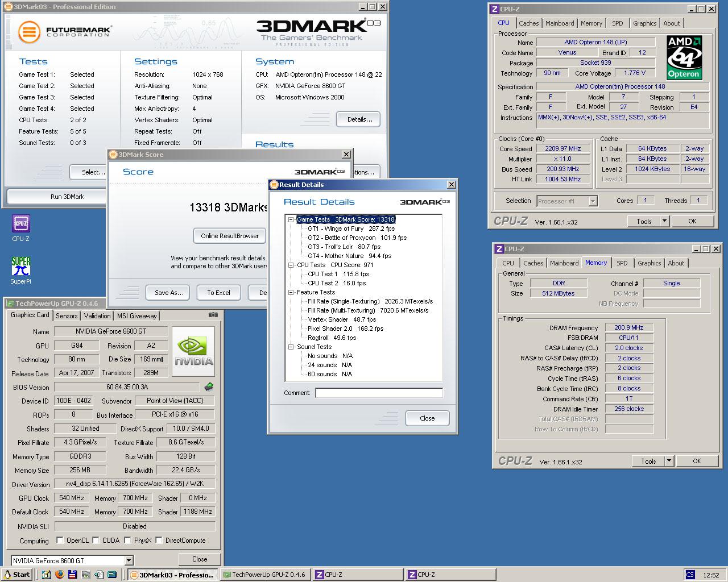This screenshot has height=582, width=728.
Task: Launch Firefox from the quick launch bar
Action: click(60, 575)
